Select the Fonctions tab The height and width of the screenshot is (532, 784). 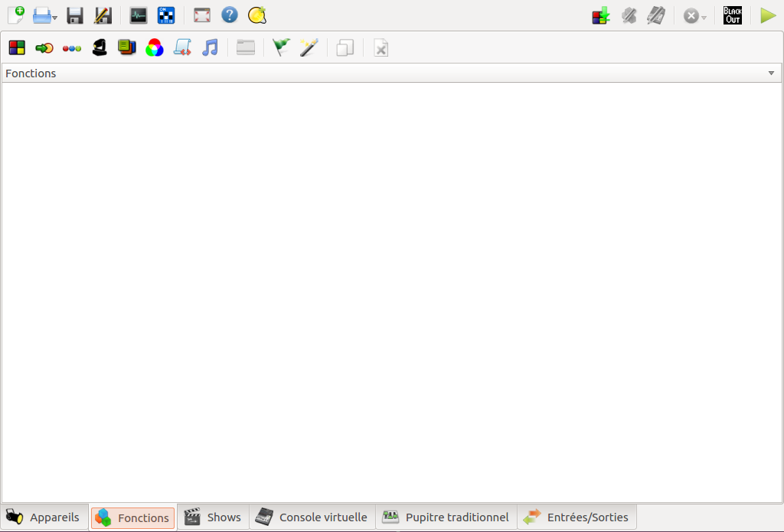point(132,517)
